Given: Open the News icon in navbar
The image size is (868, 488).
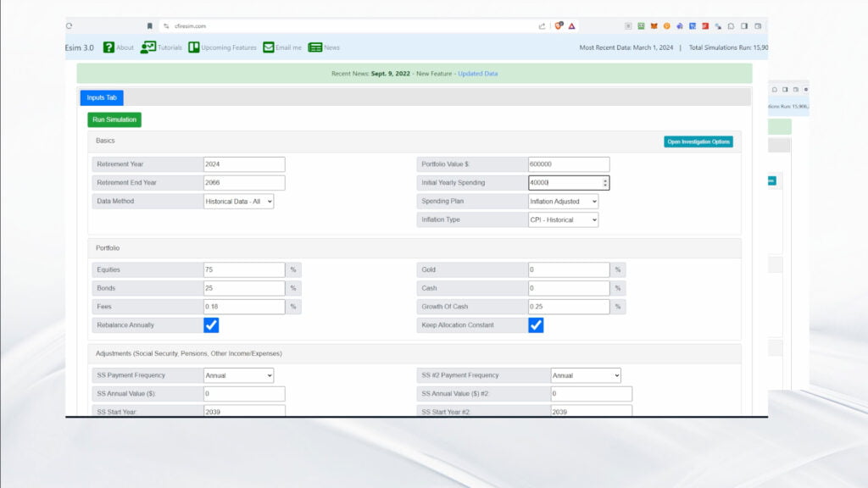Looking at the screenshot, I should coord(315,47).
